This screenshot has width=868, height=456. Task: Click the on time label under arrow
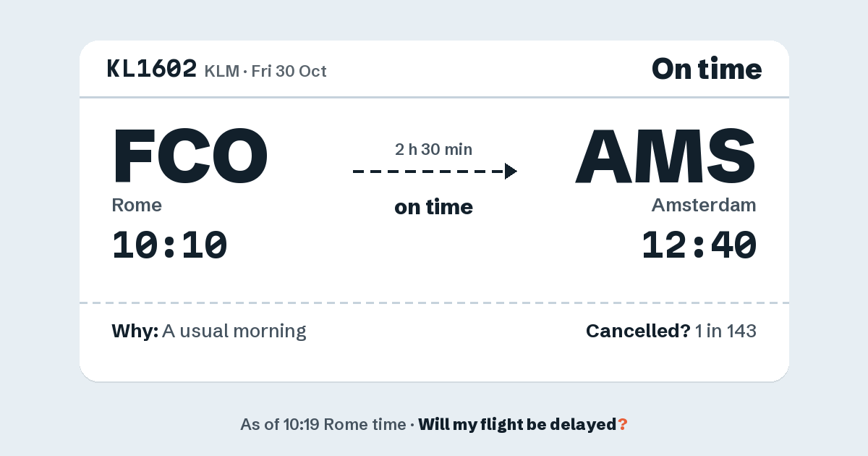click(x=433, y=207)
